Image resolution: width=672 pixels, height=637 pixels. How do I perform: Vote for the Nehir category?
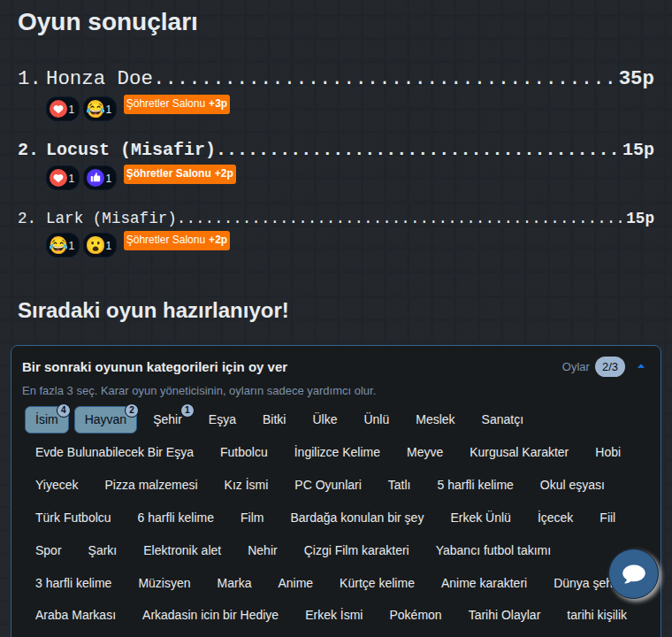263,550
